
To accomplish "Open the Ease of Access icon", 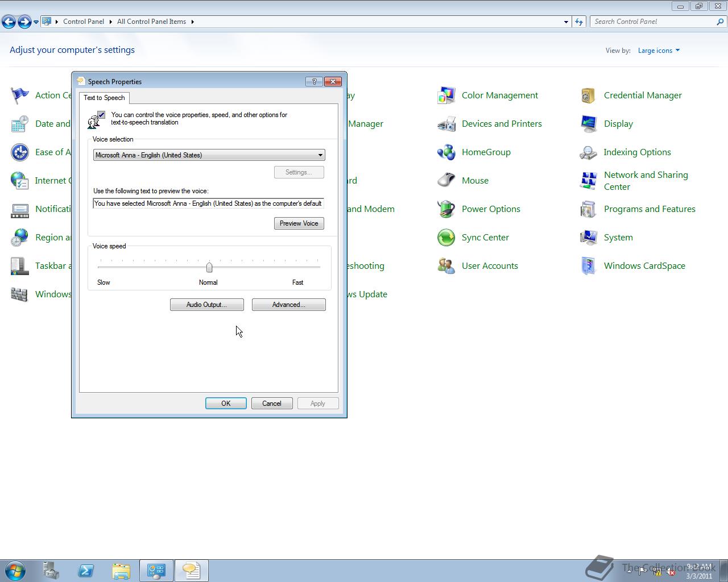I will tap(20, 152).
